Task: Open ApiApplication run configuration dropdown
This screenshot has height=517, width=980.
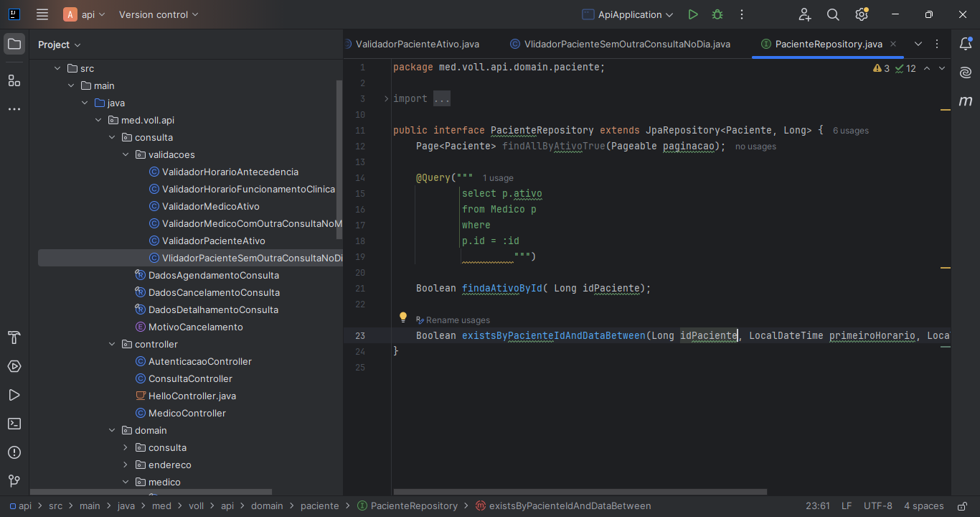Action: pyautogui.click(x=628, y=14)
